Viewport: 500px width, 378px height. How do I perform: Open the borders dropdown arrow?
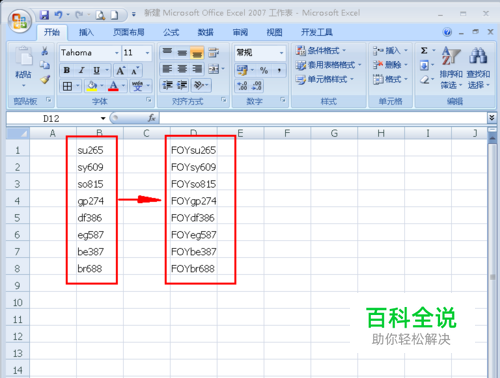78,86
